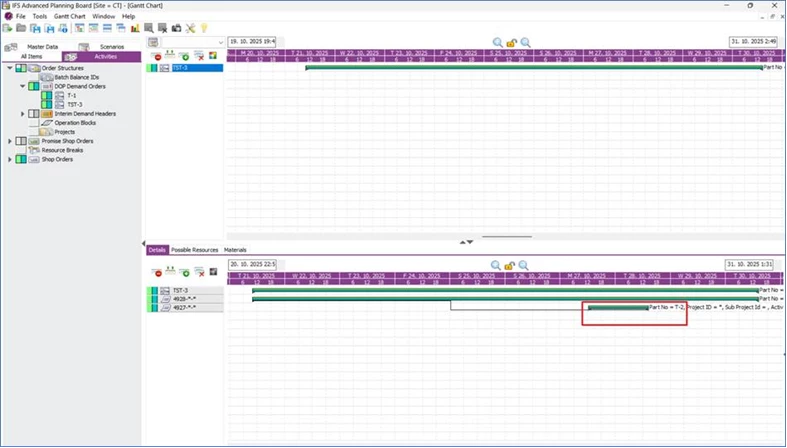Open the Help menu
Viewport: 787px width, 448px height.
(x=128, y=17)
